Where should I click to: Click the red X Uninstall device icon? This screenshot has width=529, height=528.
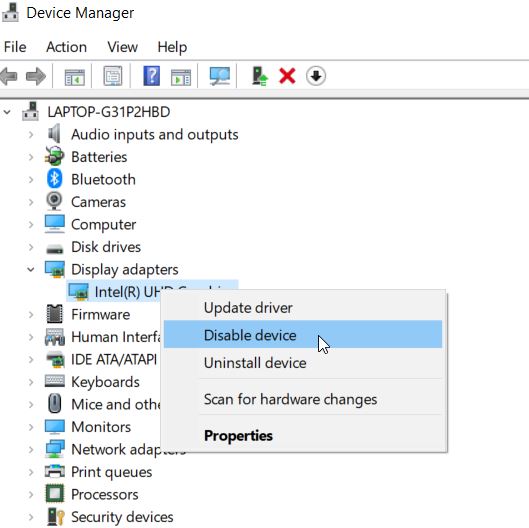(x=287, y=76)
